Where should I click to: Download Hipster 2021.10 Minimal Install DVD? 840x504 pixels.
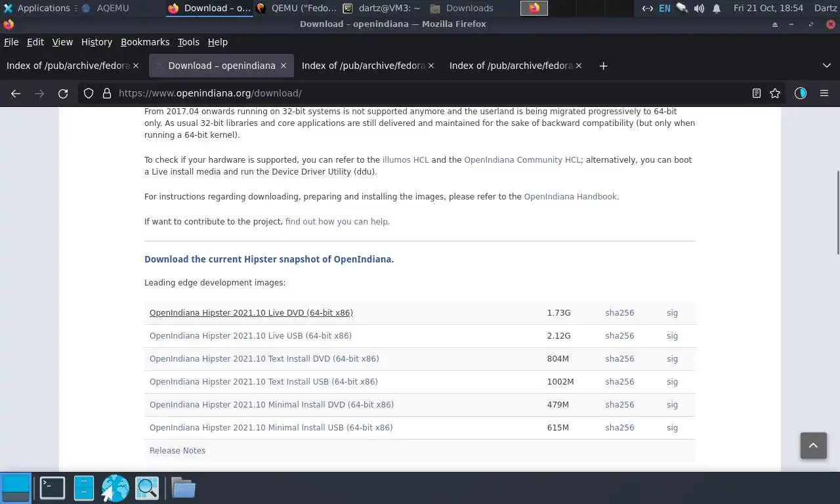click(x=272, y=405)
